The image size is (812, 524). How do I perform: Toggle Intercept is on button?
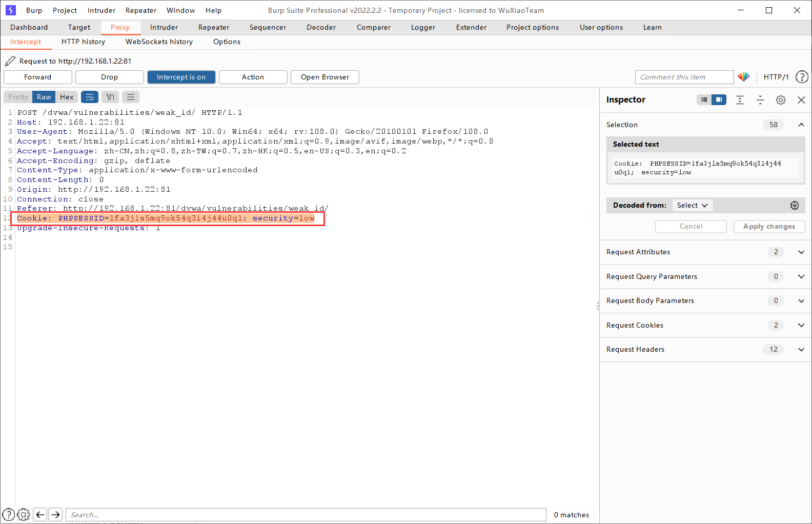click(181, 77)
